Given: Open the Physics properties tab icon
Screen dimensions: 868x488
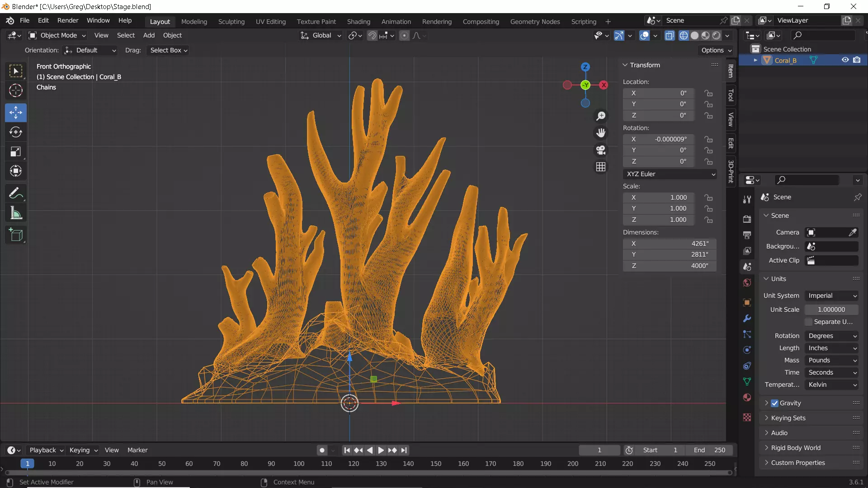Looking at the screenshot, I should point(747,350).
